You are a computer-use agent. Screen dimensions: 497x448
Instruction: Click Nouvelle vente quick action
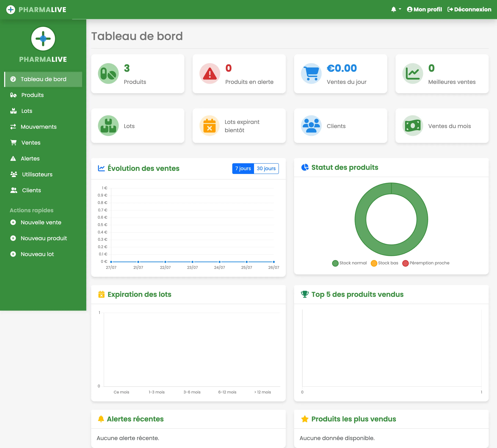(43, 222)
